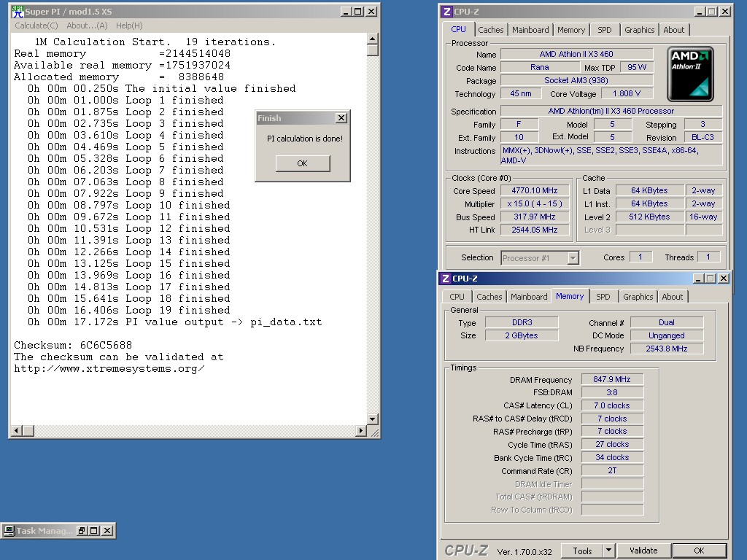Open Mainboard tab in lower CPU-Z window
This screenshot has height=560, width=747.
[x=529, y=297]
